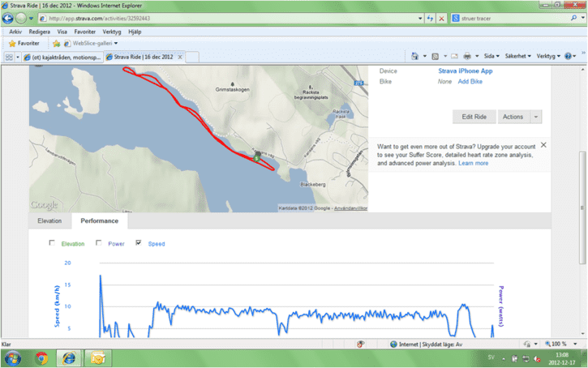Open the Verktyg command bar menu

[x=548, y=56]
